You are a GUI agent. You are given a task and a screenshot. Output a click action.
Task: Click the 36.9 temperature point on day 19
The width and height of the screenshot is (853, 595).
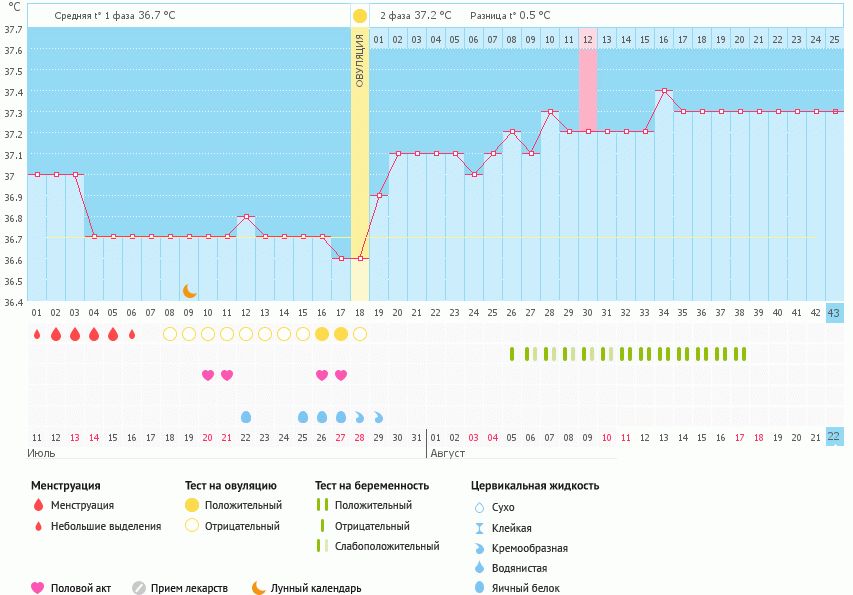click(379, 196)
